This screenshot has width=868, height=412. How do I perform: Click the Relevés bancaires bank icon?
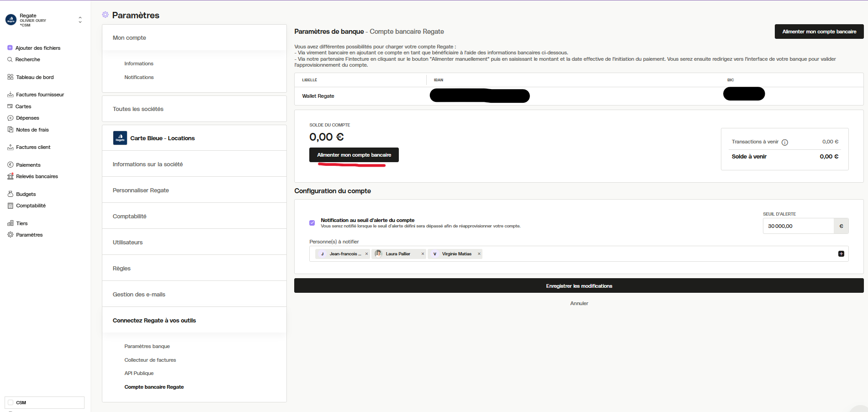10,176
